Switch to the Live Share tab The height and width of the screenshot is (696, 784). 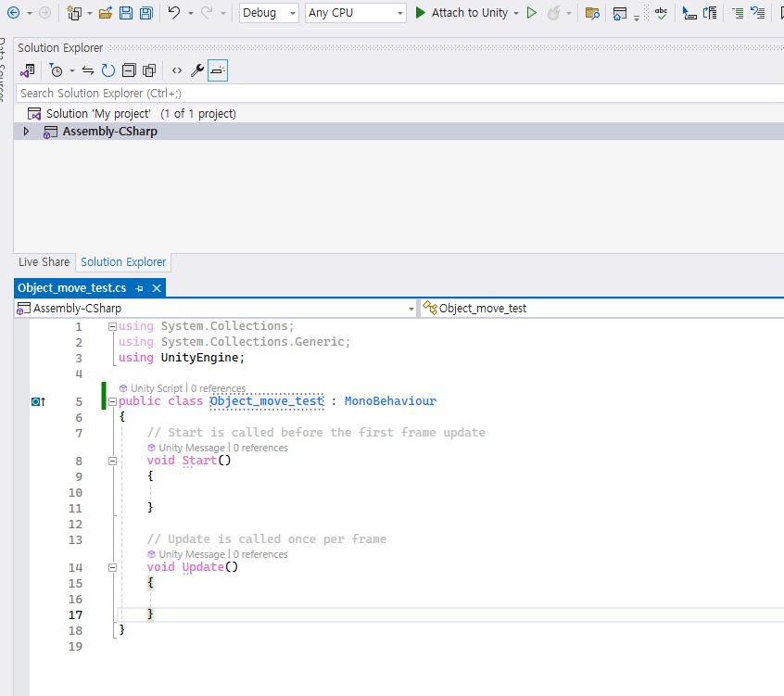click(x=44, y=262)
